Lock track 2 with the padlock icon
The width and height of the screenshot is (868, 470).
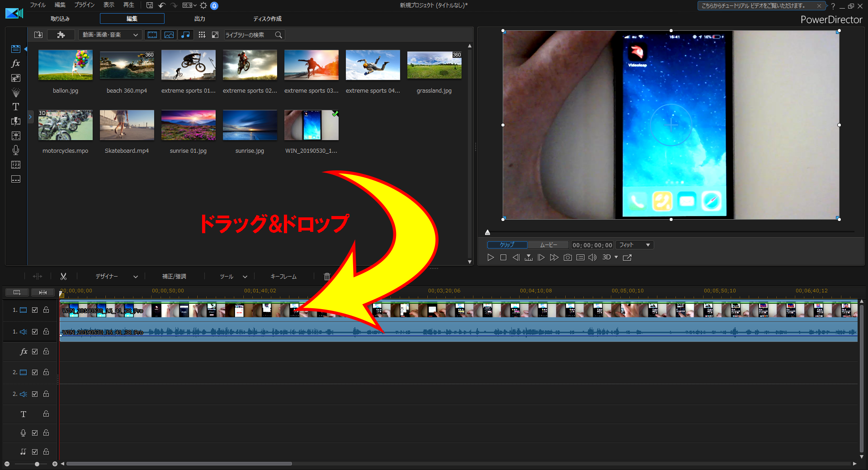[x=46, y=372]
